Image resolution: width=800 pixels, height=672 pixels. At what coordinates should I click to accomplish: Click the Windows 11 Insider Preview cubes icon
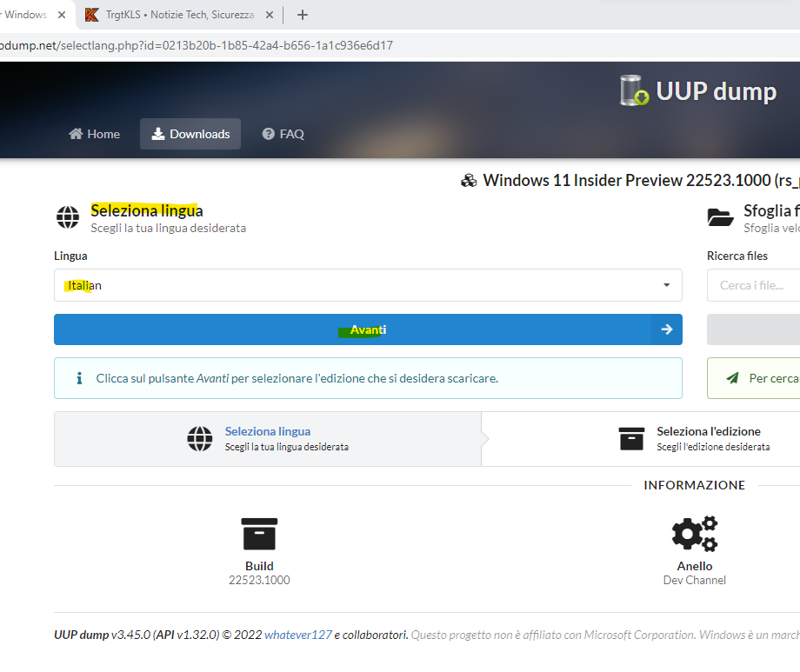469,181
